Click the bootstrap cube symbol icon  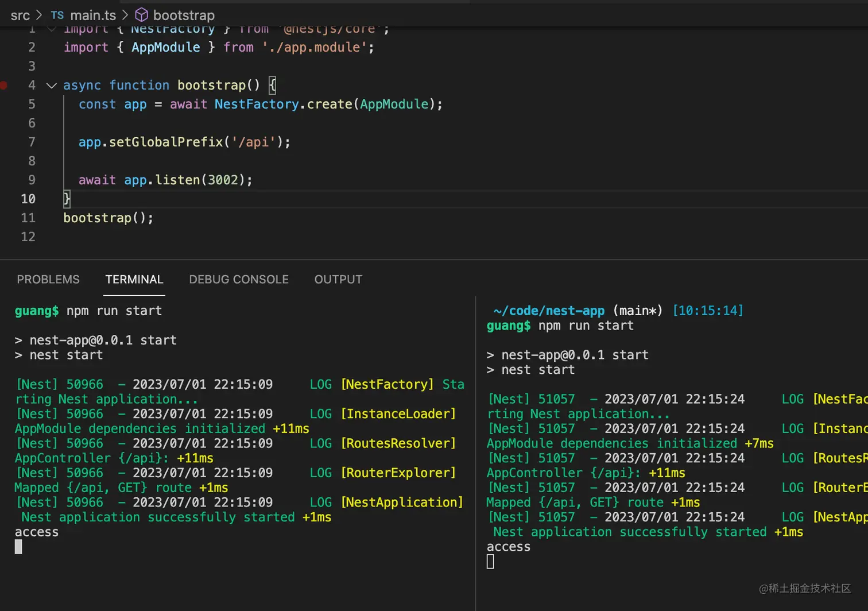(141, 15)
